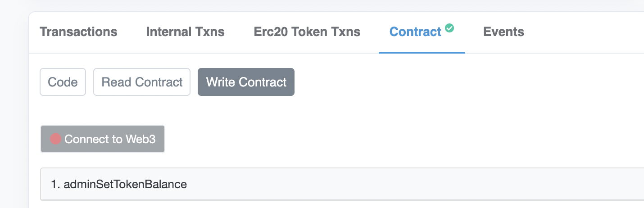Click the red status dot on Connect to Web3

click(55, 139)
